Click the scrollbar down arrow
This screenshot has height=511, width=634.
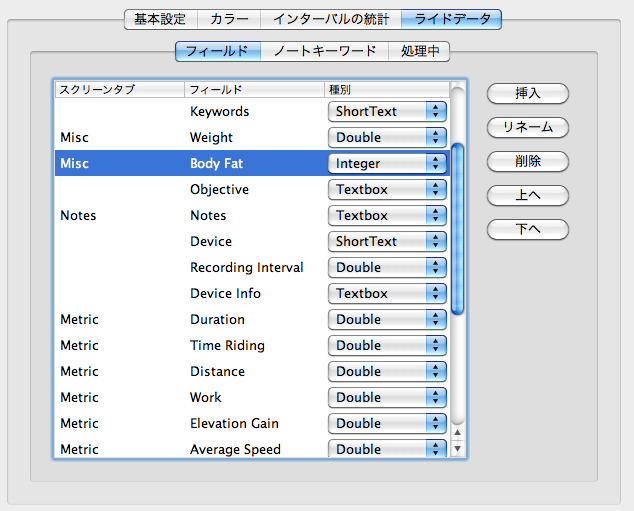coord(457,448)
